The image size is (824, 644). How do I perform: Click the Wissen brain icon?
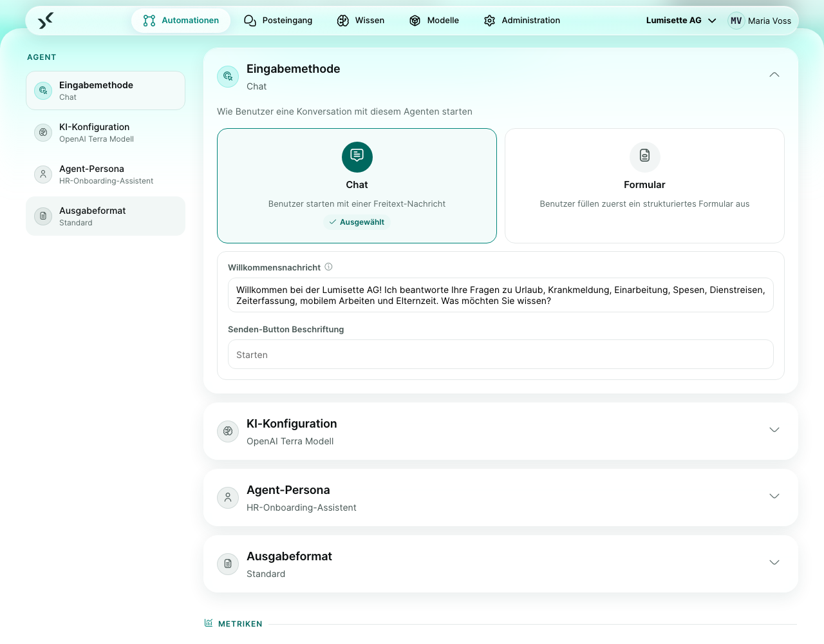(343, 21)
